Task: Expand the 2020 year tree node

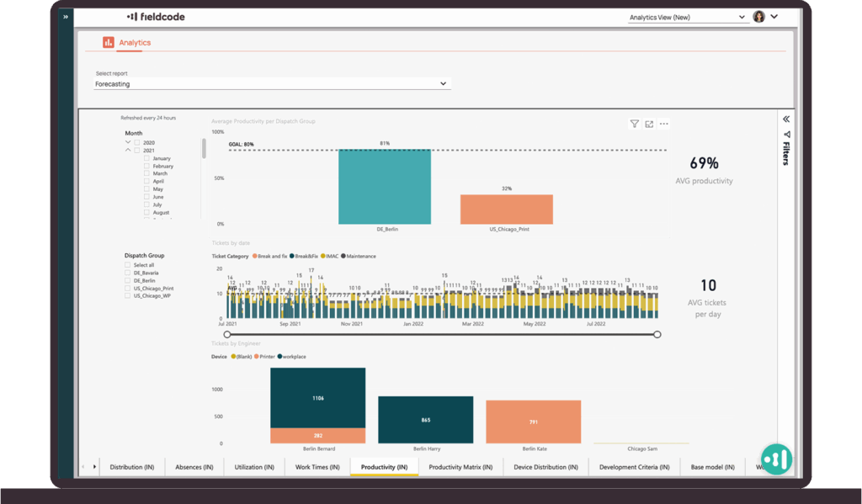Action: coord(129,143)
